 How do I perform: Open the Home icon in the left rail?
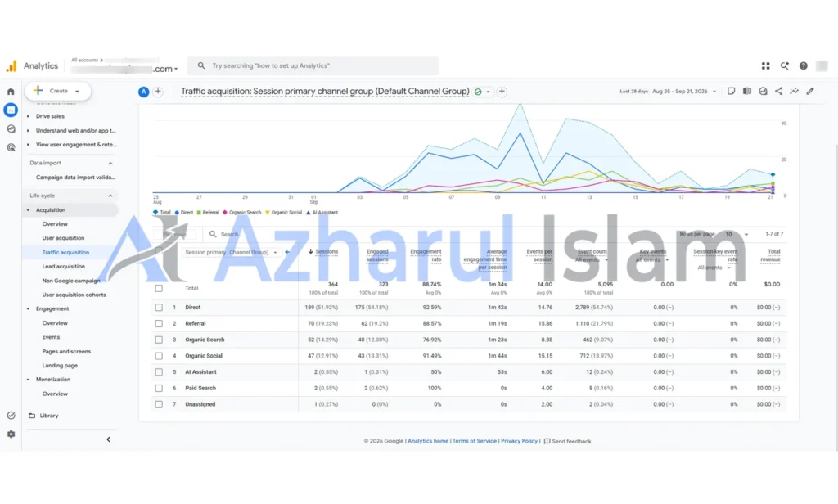[x=11, y=92]
